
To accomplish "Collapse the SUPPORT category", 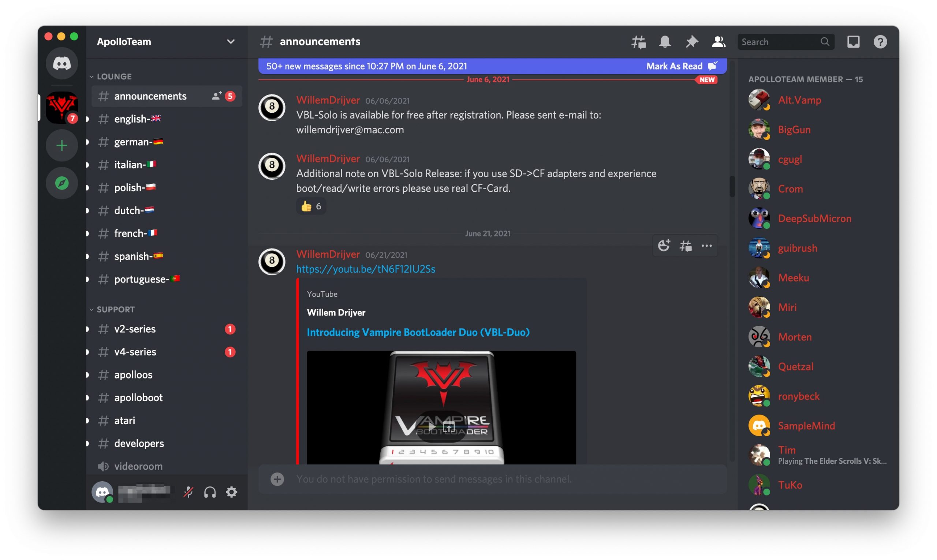I will coord(115,309).
